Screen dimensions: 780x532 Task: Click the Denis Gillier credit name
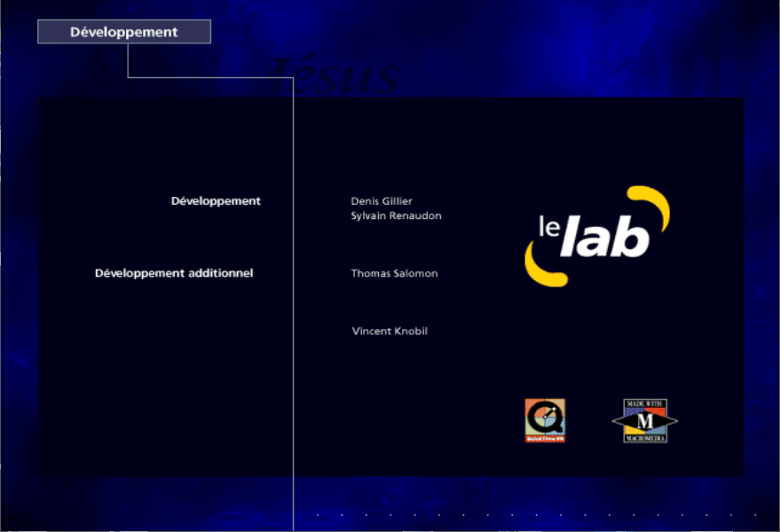[x=381, y=201]
